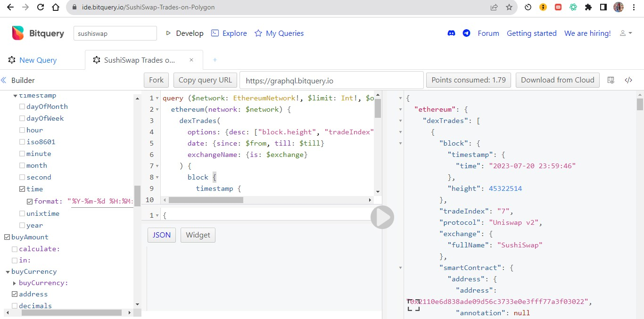Image resolution: width=644 pixels, height=319 pixels.
Task: Click the fullscreen brackets icon in results
Action: [x=413, y=305]
